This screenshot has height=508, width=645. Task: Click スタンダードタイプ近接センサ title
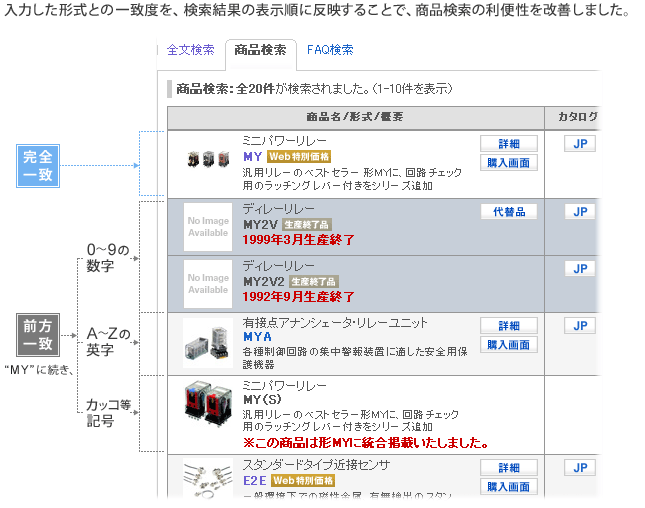[316, 465]
